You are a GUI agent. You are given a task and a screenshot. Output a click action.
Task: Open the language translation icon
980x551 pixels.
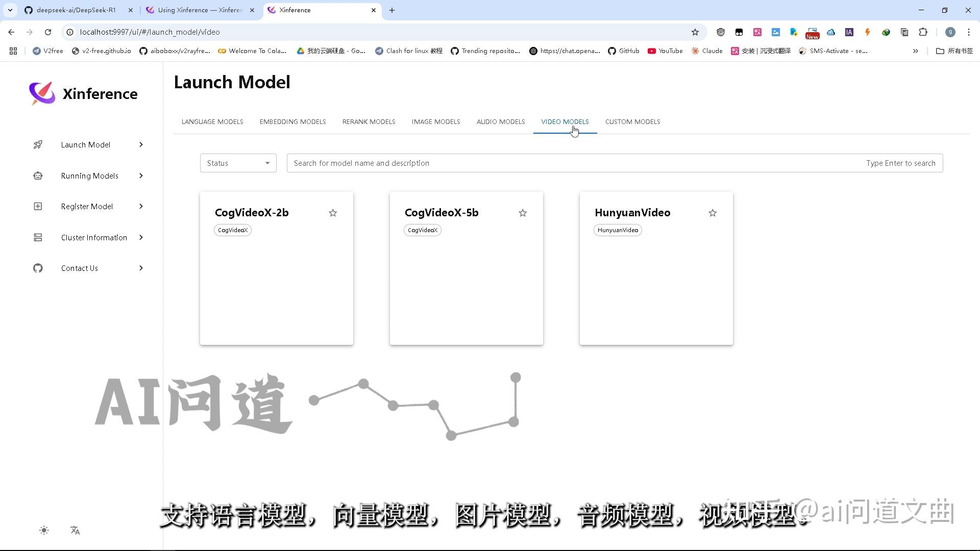(x=75, y=531)
